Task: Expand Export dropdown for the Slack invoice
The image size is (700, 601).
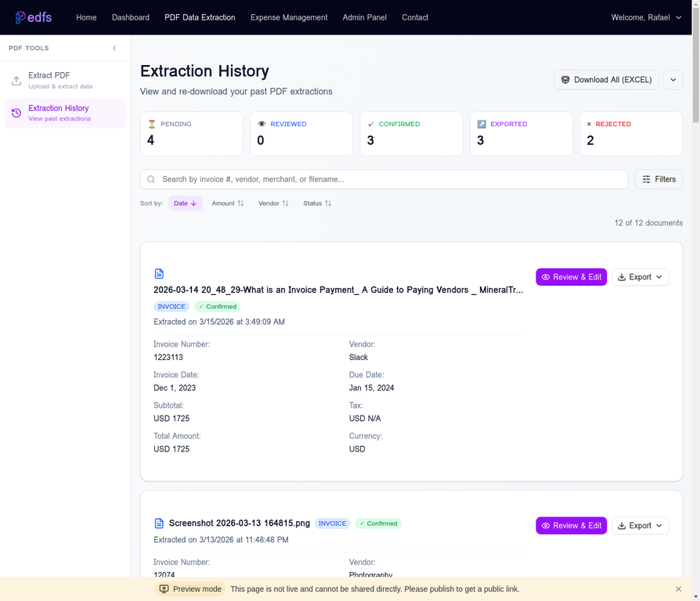Action: [640, 277]
